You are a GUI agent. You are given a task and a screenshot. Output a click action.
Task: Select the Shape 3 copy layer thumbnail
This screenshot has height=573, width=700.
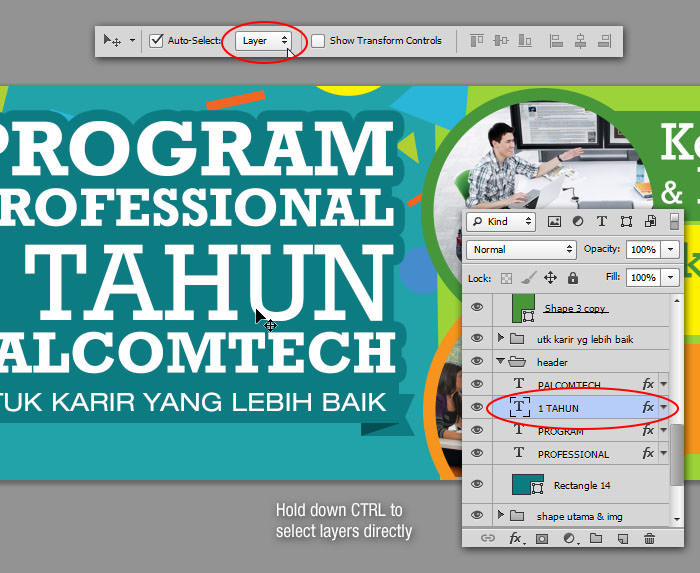tap(523, 308)
